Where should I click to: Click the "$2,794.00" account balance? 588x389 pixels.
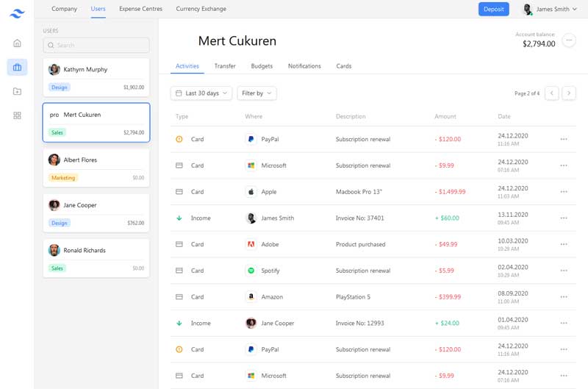point(539,44)
